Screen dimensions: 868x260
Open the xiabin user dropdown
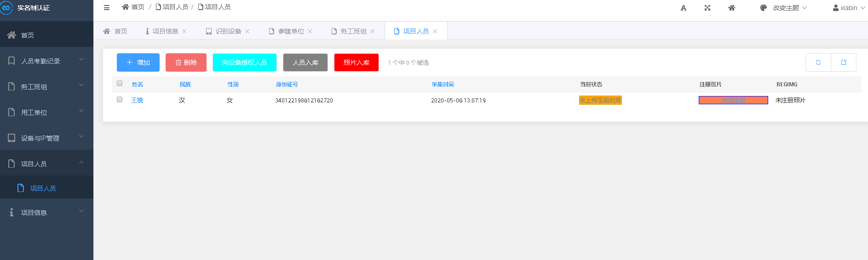pos(849,8)
